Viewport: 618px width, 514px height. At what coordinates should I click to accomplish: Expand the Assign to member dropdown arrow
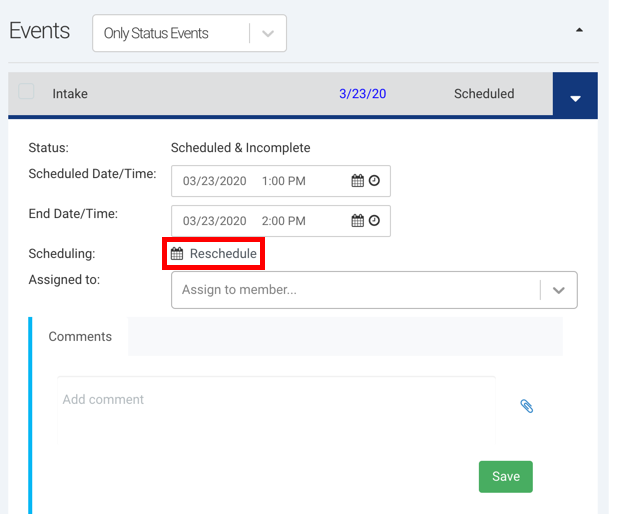[558, 290]
